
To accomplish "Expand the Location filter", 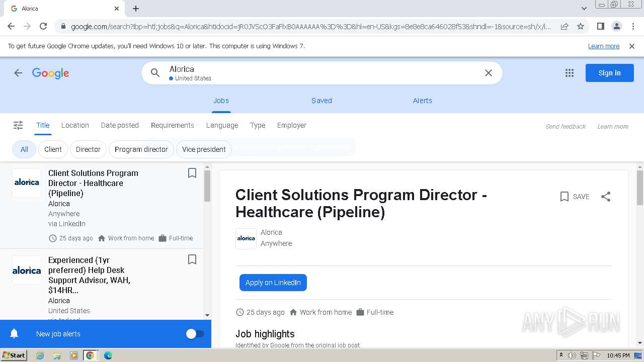I will 75,125.
